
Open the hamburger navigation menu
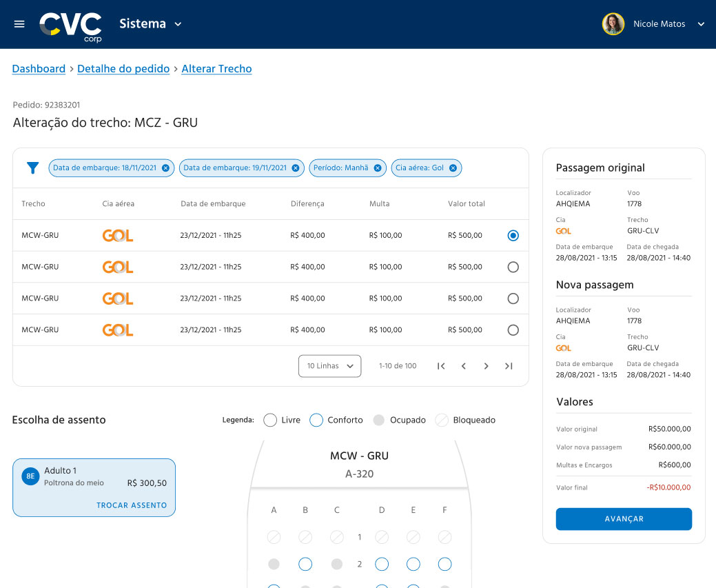pos(19,23)
